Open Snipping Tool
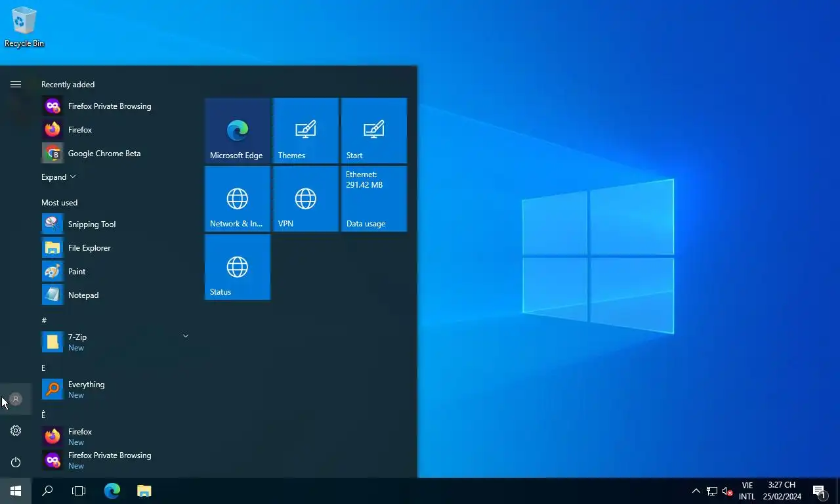Viewport: 840px width, 504px height. pos(115,224)
